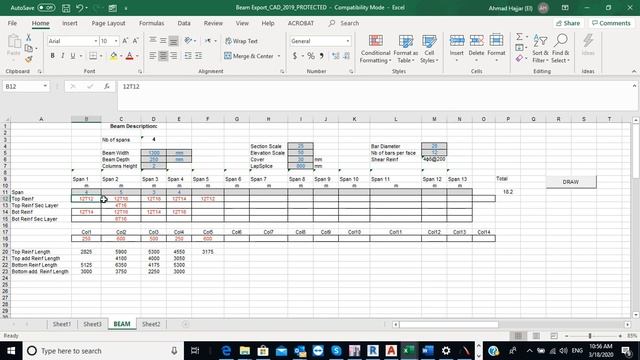
Task: Increase the cell indent
Action: (198, 56)
